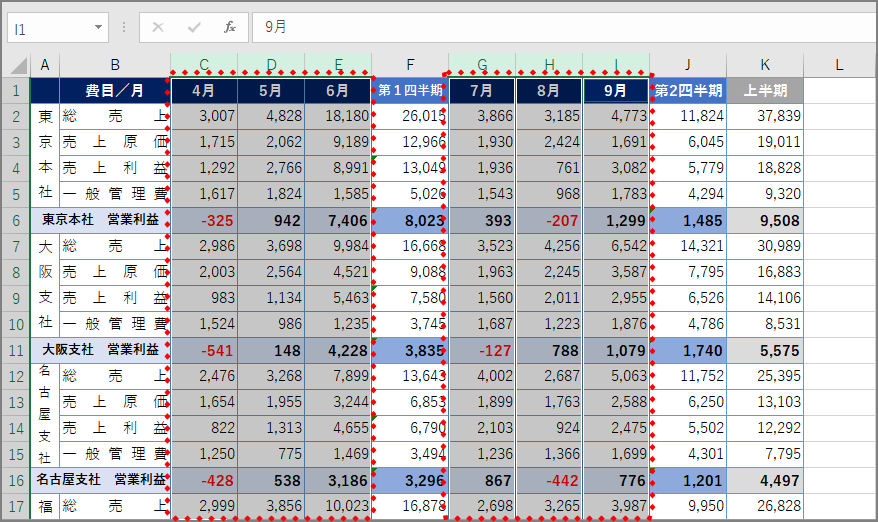Image resolution: width=878 pixels, height=522 pixels.
Task: Click the cell with value -325
Action: (x=204, y=221)
